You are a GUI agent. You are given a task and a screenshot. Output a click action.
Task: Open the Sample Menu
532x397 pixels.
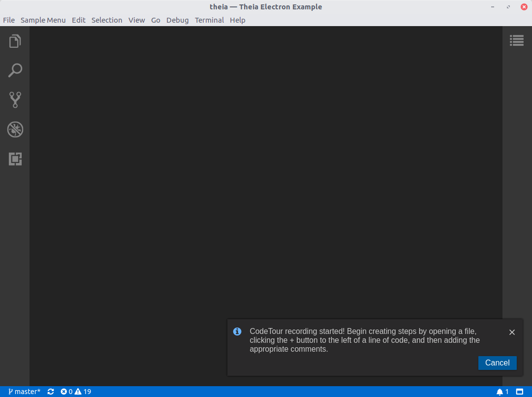[x=44, y=20]
